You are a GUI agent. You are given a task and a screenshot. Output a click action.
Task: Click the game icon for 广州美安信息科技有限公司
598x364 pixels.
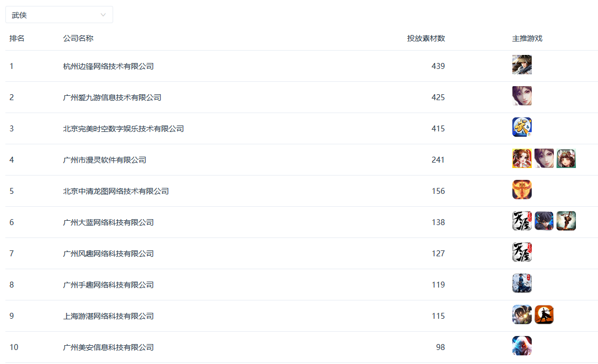[521, 346]
